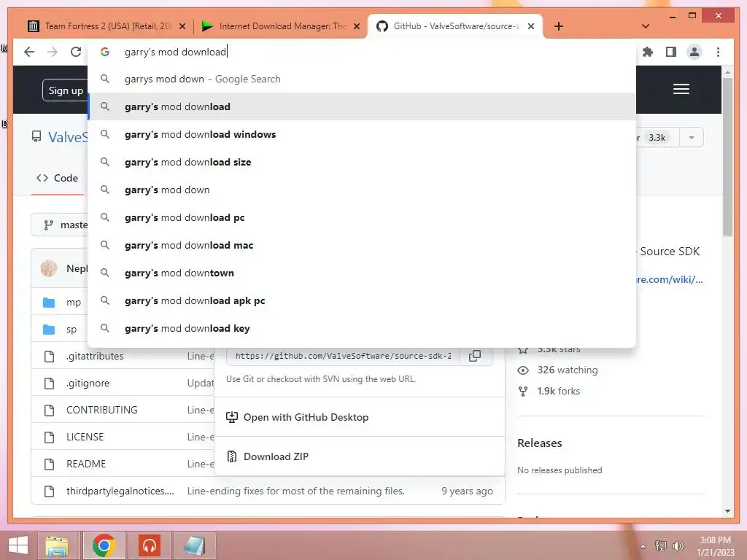
Task: Switch to the Team Fortress 2 tab
Action: tap(107, 26)
